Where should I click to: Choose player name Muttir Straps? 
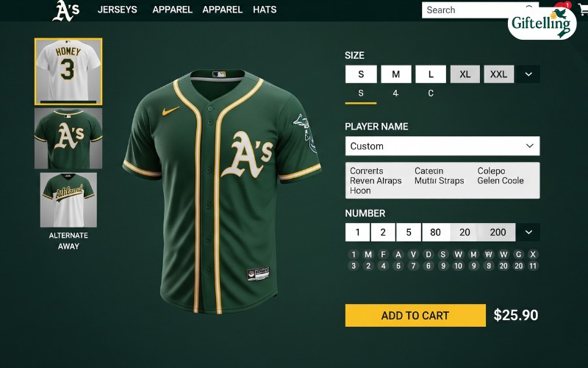pyautogui.click(x=439, y=180)
